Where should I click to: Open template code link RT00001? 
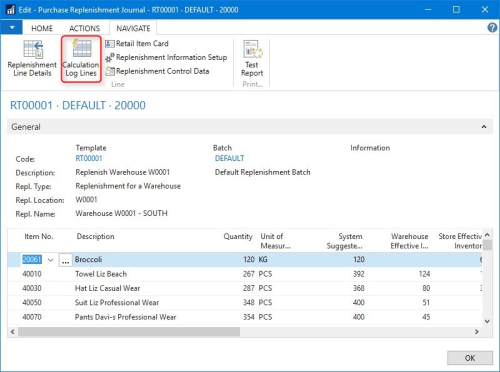coord(89,158)
